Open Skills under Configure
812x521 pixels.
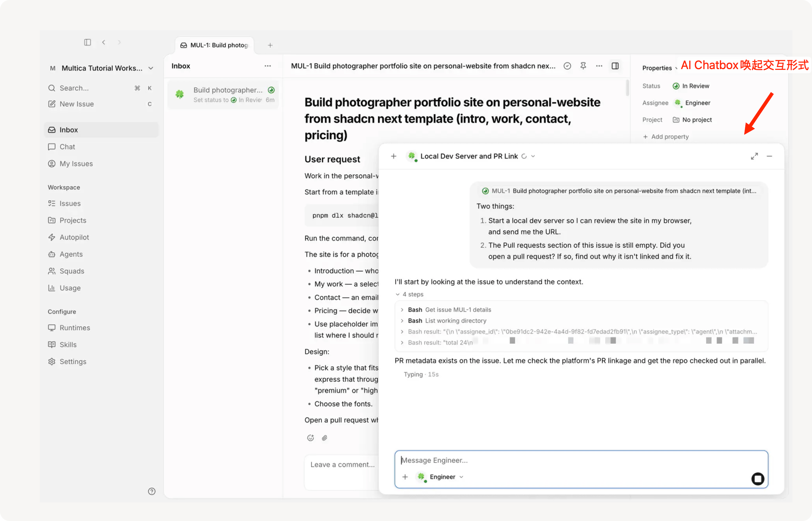(101, 345)
